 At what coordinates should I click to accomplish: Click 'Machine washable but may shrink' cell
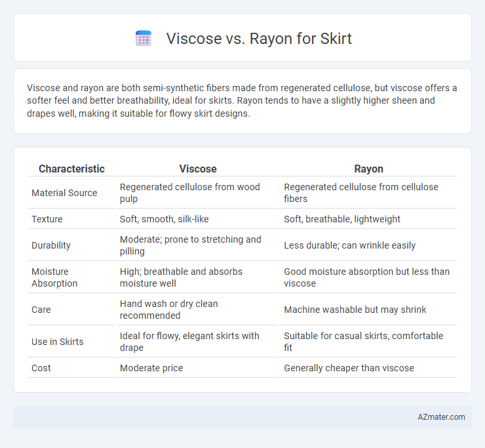coord(369,310)
